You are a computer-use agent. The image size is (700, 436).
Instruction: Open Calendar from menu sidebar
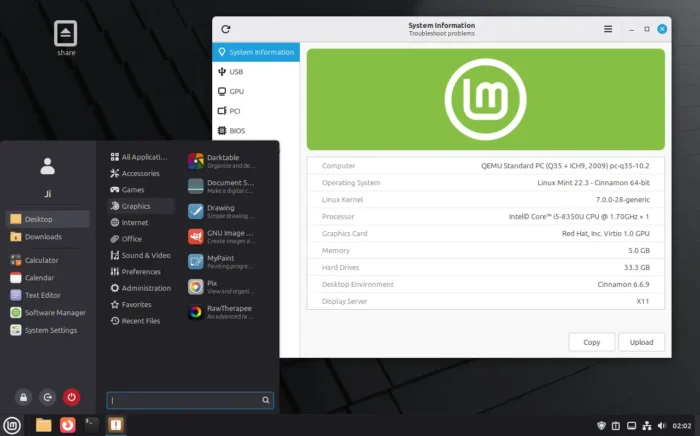[x=47, y=278]
